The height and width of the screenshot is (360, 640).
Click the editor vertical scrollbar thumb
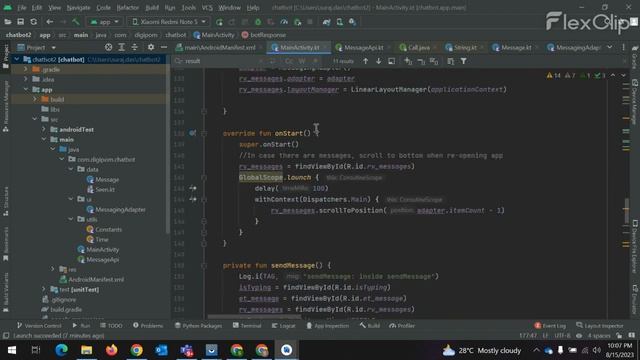(x=626, y=211)
